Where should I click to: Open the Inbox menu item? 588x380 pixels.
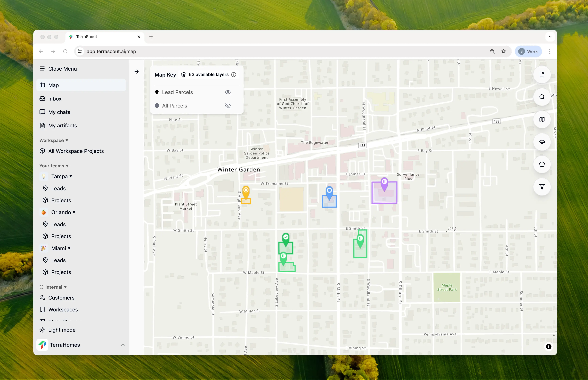coord(55,99)
